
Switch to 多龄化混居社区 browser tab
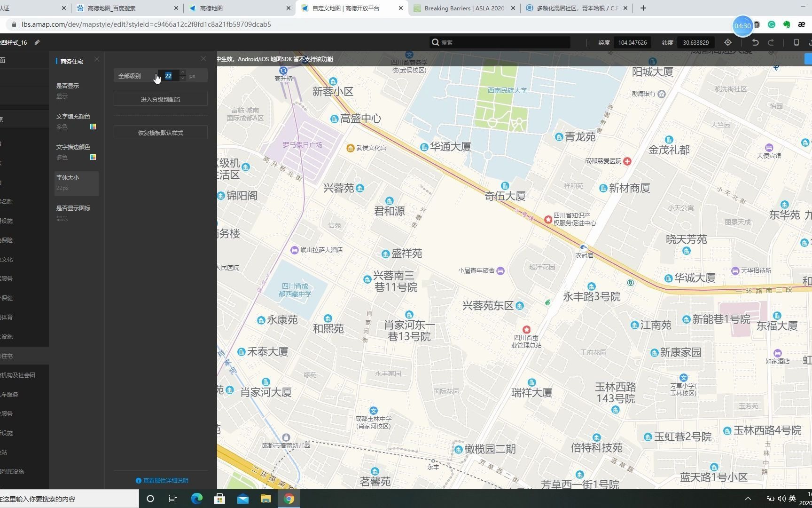[x=576, y=8]
